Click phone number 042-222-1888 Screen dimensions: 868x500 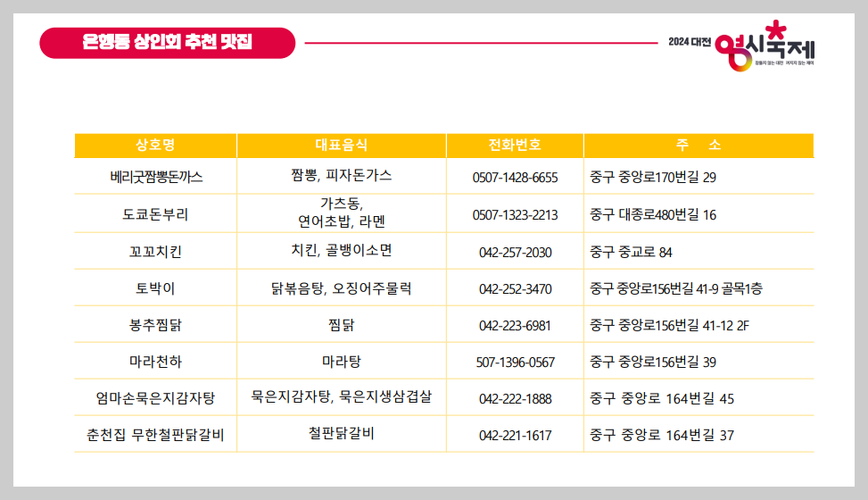pos(516,399)
